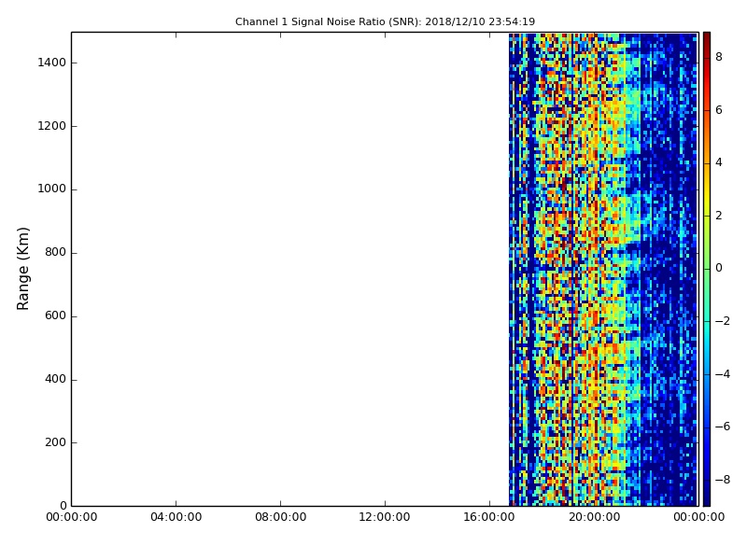Click the Range (Km) axis label
Viewport: 747px width, 560px height.
(22, 269)
